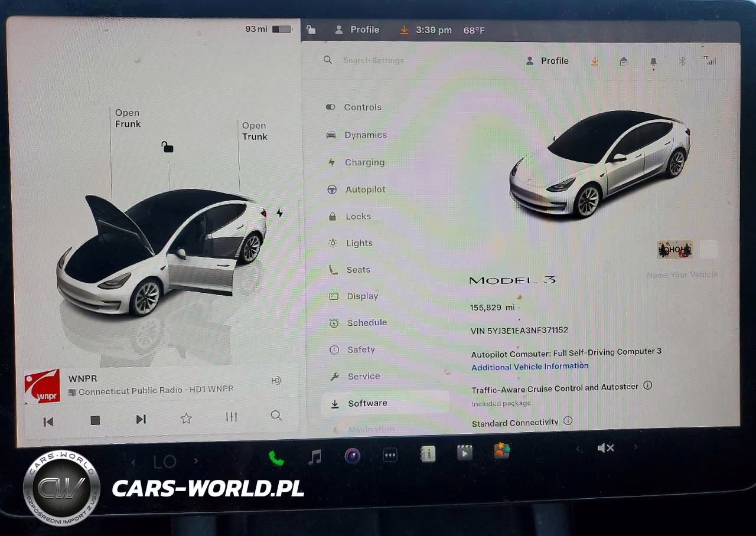Tap the info icon beside Traffic-Aware Cruise Control
756x536 pixels.
coord(647,385)
